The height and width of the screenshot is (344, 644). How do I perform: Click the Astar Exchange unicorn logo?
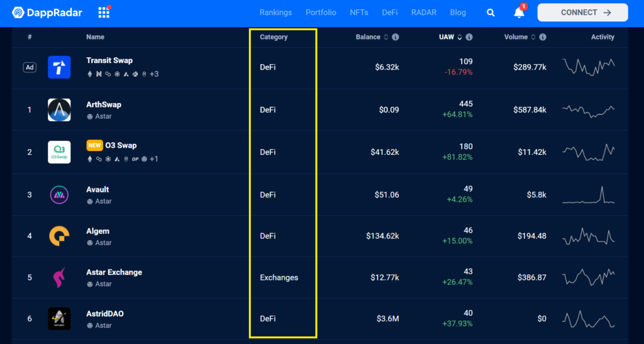coord(59,277)
